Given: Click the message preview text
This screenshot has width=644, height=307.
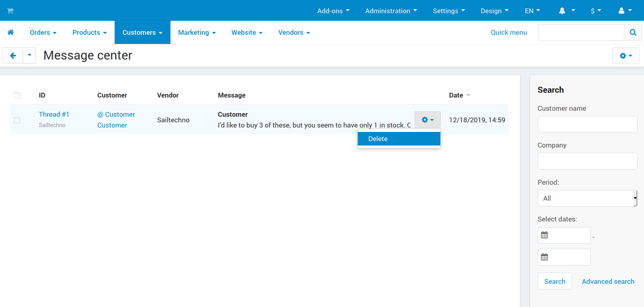Looking at the screenshot, I should pos(314,125).
